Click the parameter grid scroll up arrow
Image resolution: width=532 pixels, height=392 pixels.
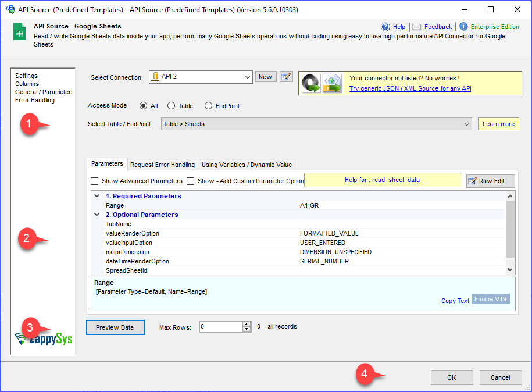click(510, 196)
